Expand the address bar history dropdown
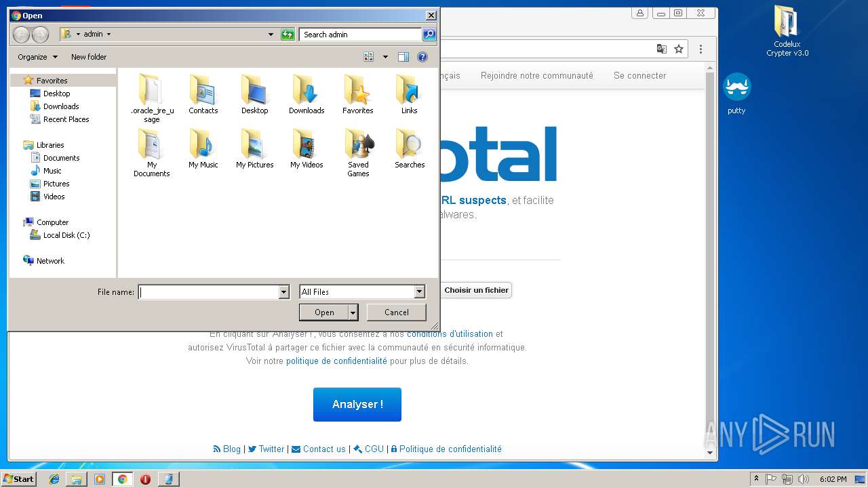The image size is (868, 488). [271, 35]
